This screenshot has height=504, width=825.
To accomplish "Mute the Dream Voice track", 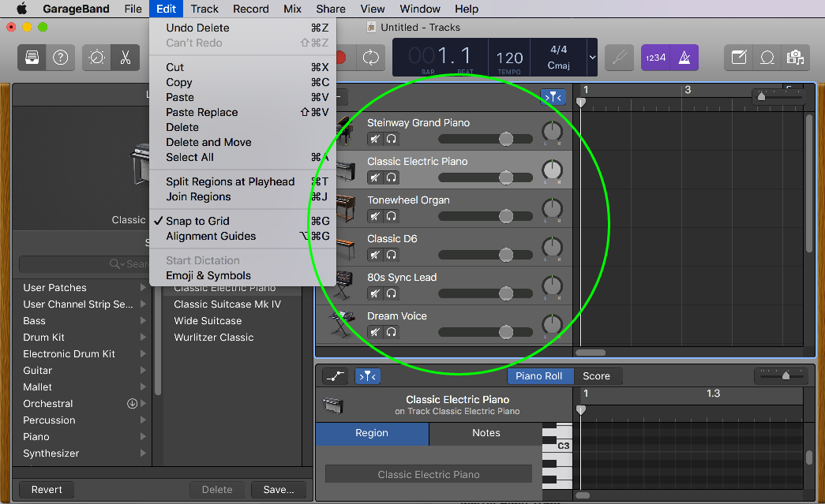I will click(x=375, y=332).
